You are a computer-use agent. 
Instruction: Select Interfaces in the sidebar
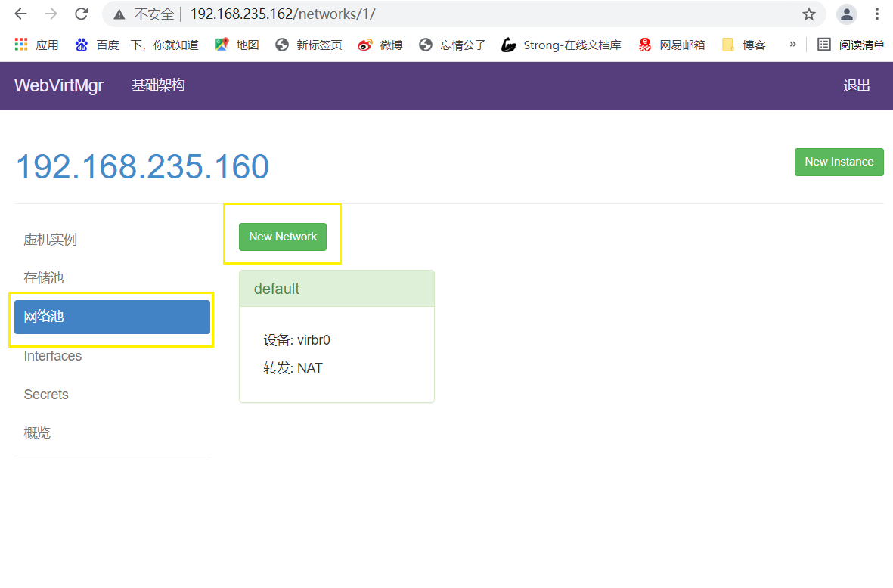pos(112,356)
